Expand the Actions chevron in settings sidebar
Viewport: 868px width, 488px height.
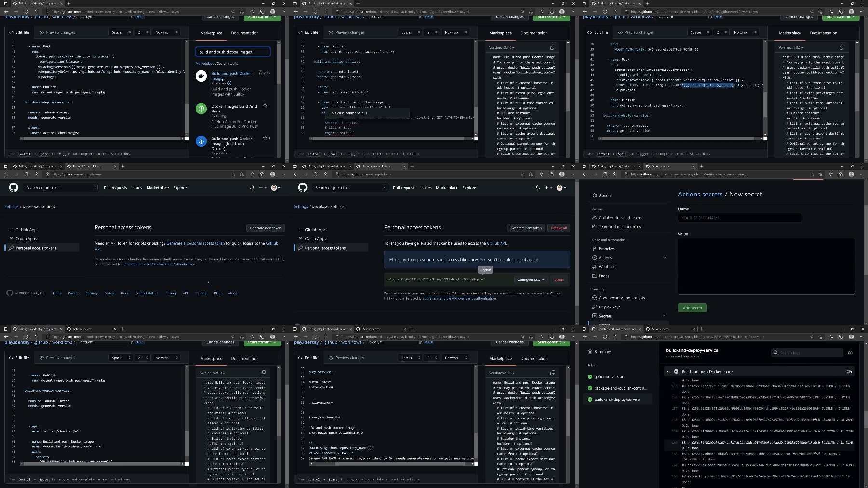click(665, 258)
